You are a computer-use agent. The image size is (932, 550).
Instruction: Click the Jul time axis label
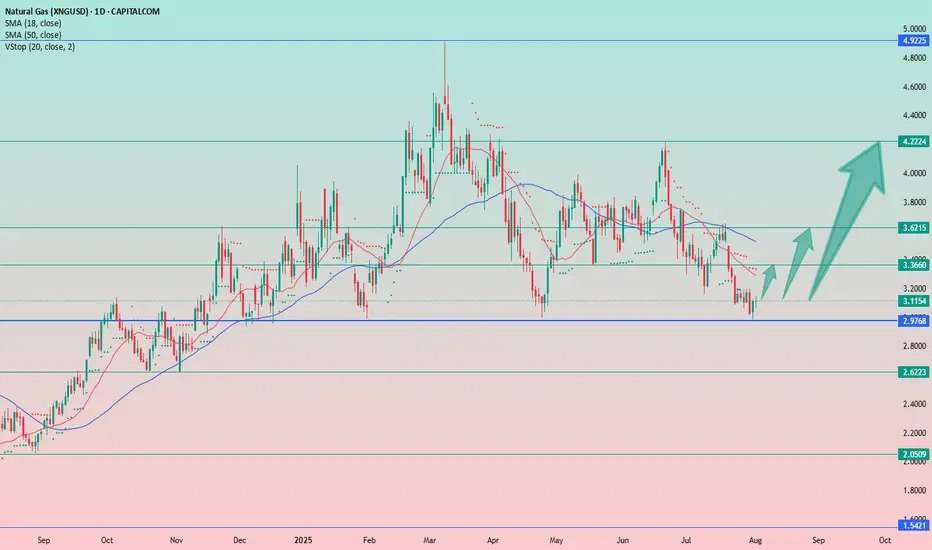point(686,540)
